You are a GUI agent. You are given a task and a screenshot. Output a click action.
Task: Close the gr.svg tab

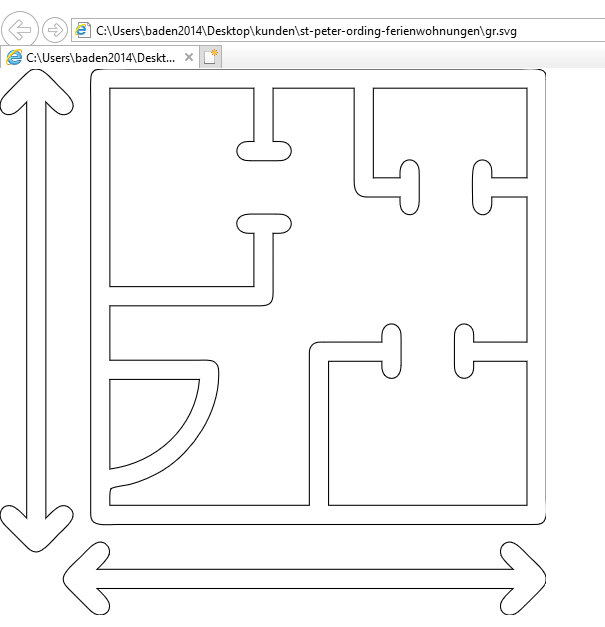pyautogui.click(x=189, y=58)
